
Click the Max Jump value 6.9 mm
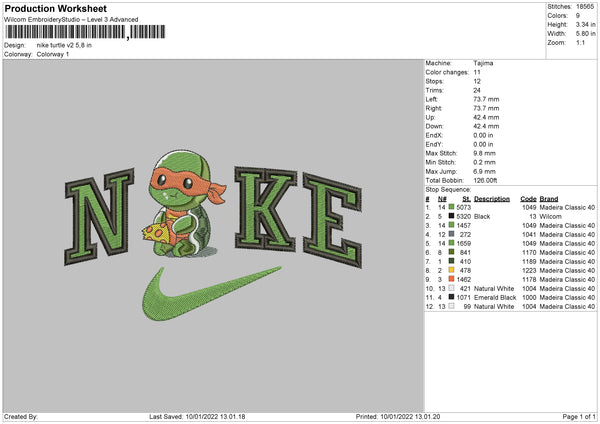click(x=484, y=171)
